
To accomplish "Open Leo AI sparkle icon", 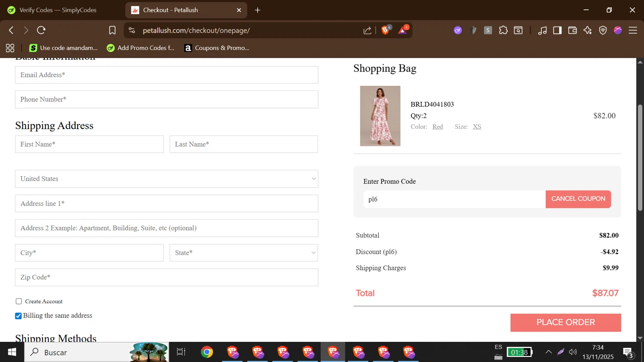I will coord(587,30).
